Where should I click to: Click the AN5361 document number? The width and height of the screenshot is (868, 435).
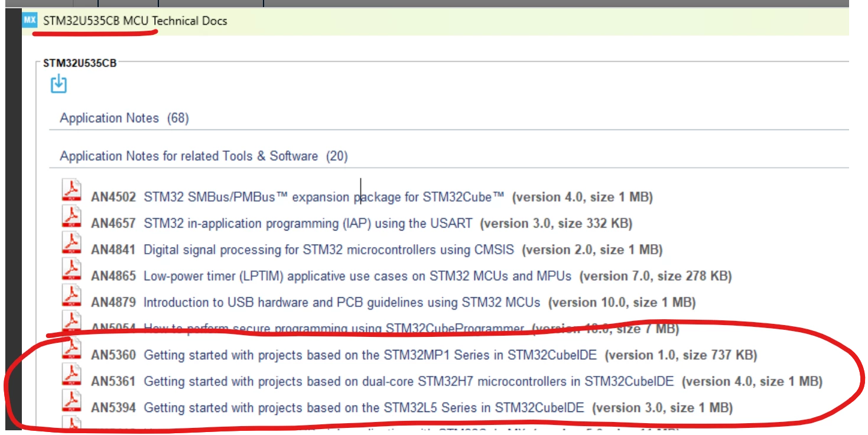click(113, 381)
